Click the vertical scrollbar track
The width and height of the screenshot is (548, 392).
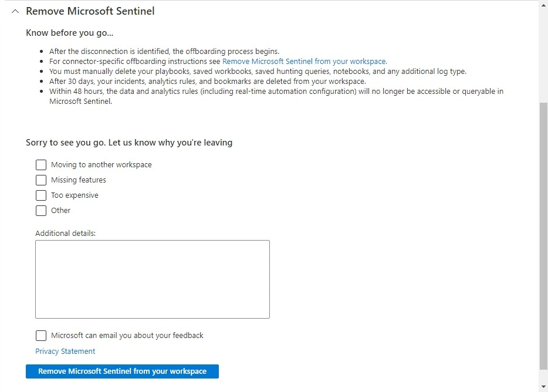point(543,235)
